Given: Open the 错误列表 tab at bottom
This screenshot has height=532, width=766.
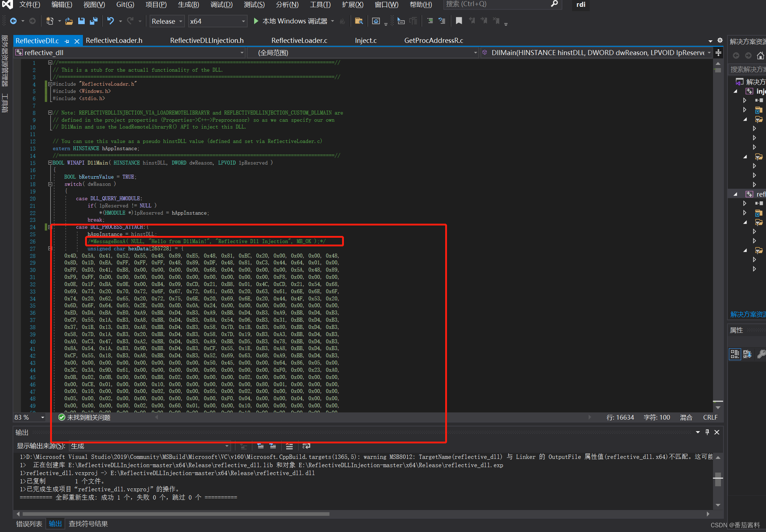Looking at the screenshot, I should 29,524.
